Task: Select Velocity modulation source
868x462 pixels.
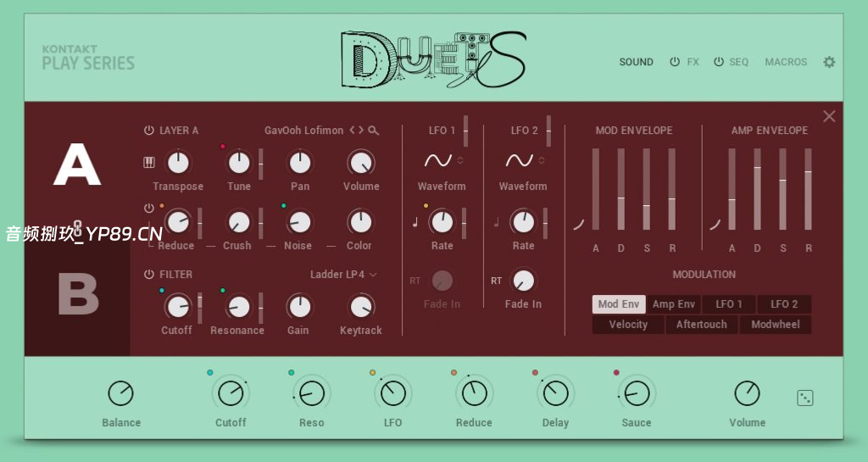Action: pyautogui.click(x=628, y=325)
